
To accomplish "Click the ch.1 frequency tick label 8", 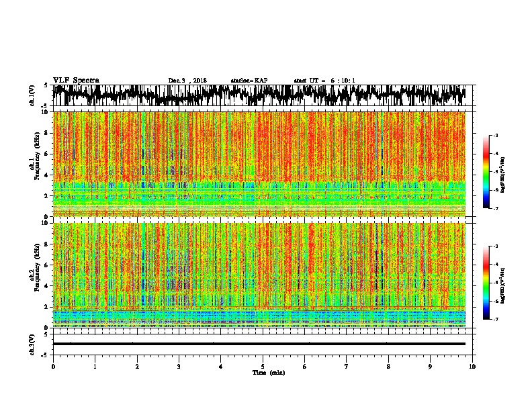I will pos(47,133).
